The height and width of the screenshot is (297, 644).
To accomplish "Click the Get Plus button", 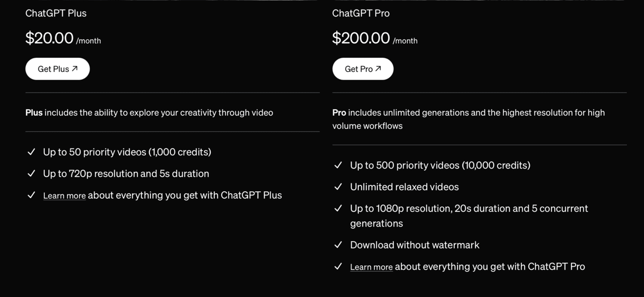I will coord(57,69).
